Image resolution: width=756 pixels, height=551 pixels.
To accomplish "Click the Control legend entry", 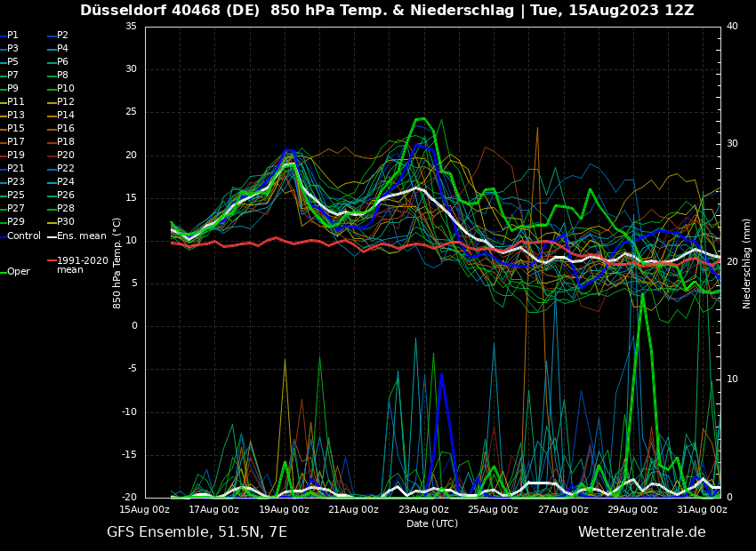I will pyautogui.click(x=24, y=236).
